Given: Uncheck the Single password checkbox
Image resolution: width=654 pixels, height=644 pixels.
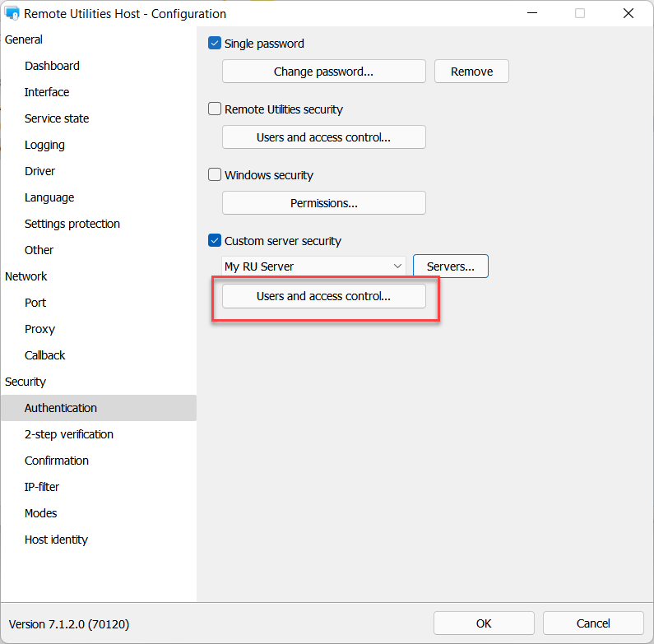Looking at the screenshot, I should pos(216,44).
